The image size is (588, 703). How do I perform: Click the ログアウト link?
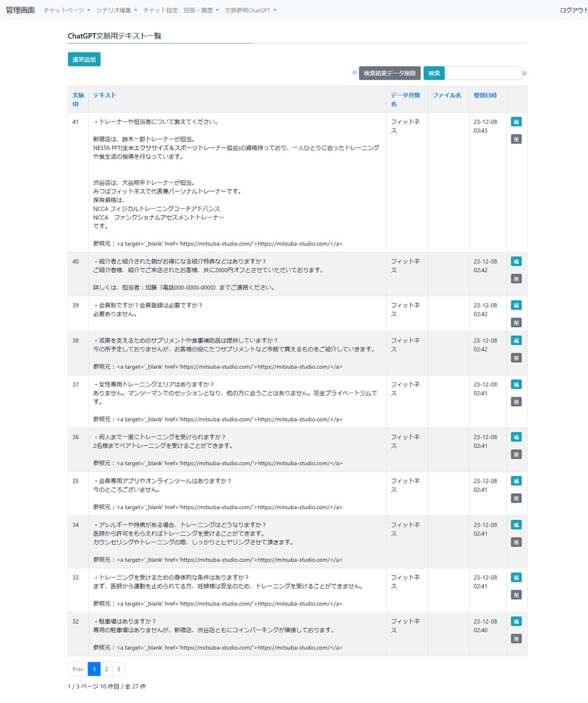point(574,10)
